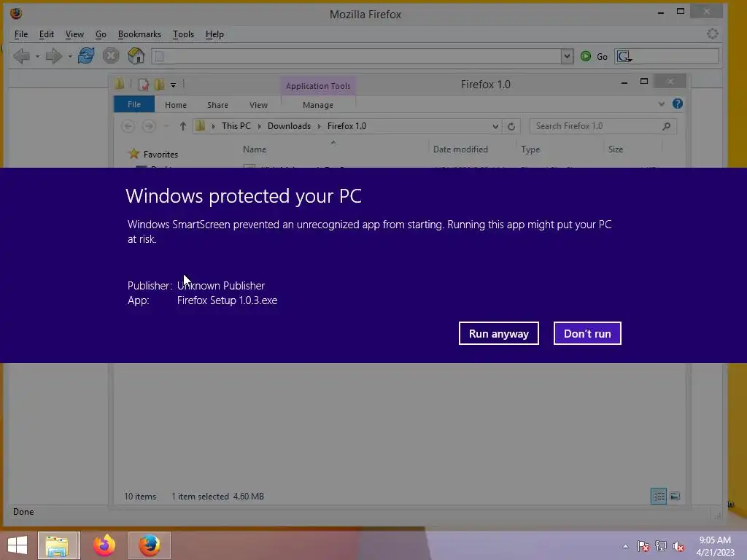Refresh the Explorer folder view
747x560 pixels.
coord(511,126)
